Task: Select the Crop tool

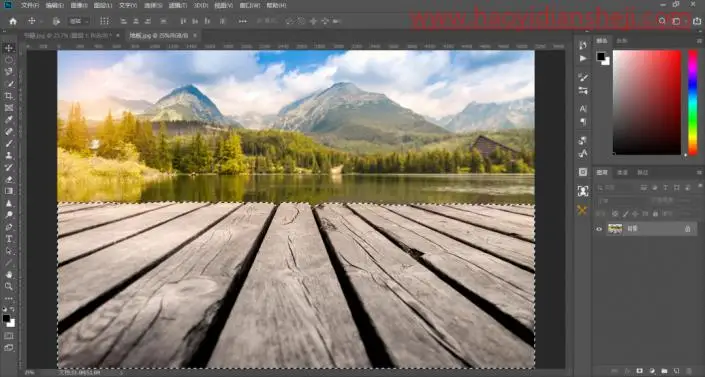Action: pyautogui.click(x=9, y=96)
